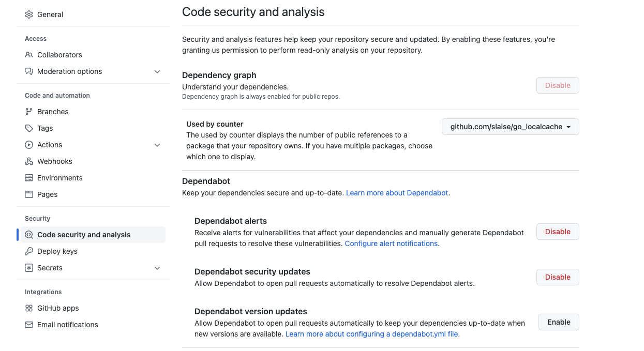Expand the Actions submenu chevron
Viewport: 644px width, 351px height.
[157, 145]
